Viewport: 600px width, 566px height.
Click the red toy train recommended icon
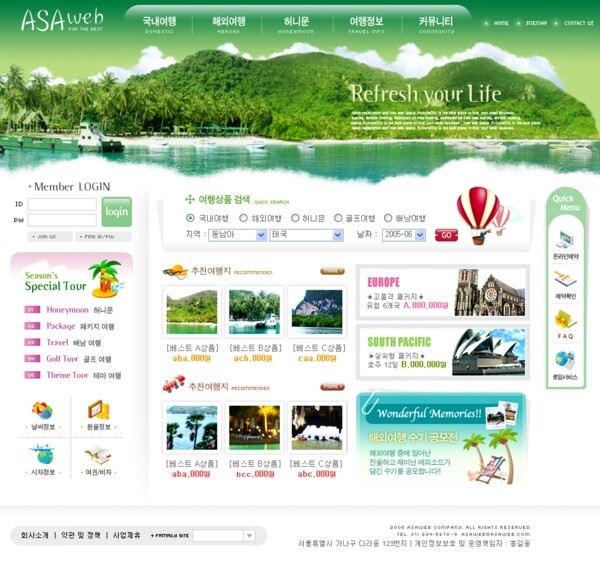point(174,385)
